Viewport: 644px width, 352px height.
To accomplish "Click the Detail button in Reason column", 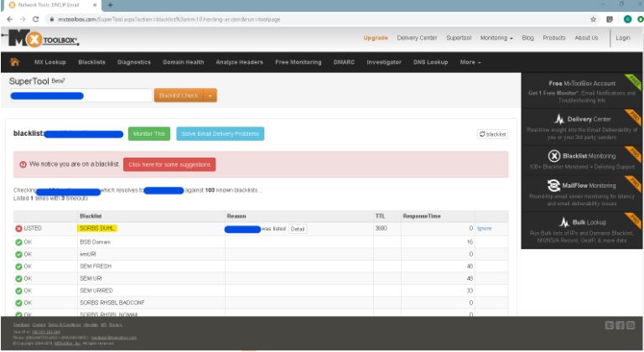I will click(298, 229).
